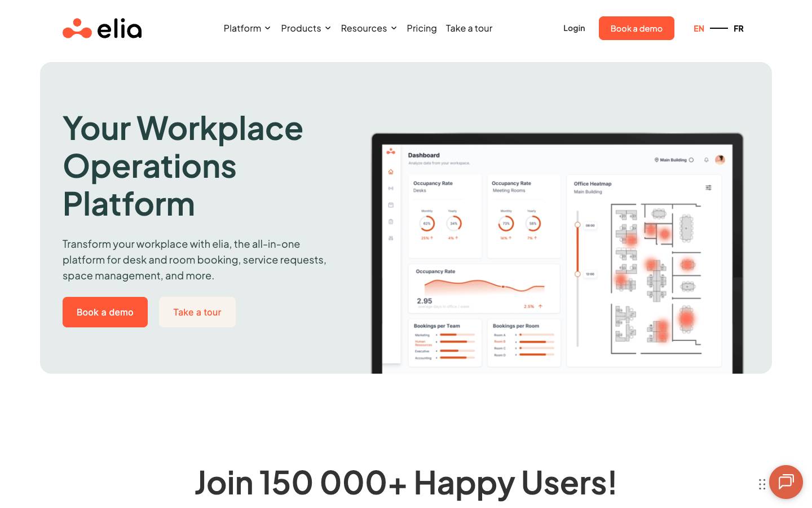Click the Your Workplace Operations Platform heading
The width and height of the screenshot is (812, 508).
(183, 166)
